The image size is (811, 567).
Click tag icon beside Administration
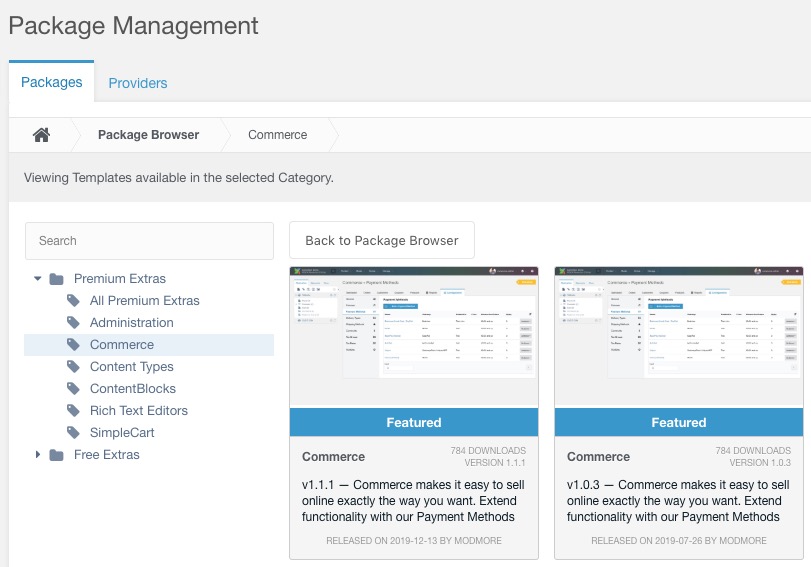tap(73, 323)
